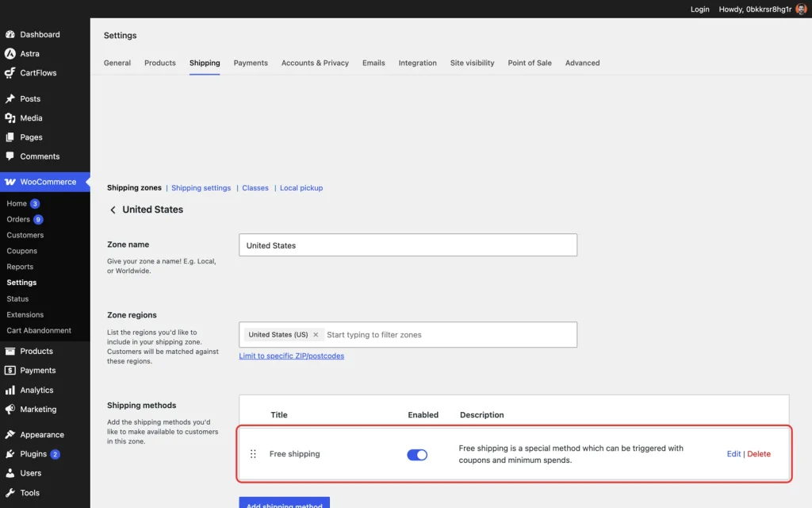This screenshot has width=812, height=508.
Task: Open the user avatar in admin bar
Action: [801, 10]
